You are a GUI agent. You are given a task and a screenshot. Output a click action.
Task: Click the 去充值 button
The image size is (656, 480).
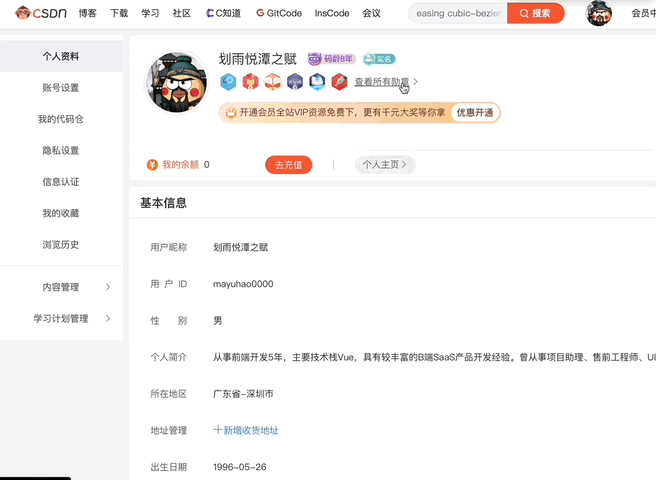pyautogui.click(x=289, y=165)
